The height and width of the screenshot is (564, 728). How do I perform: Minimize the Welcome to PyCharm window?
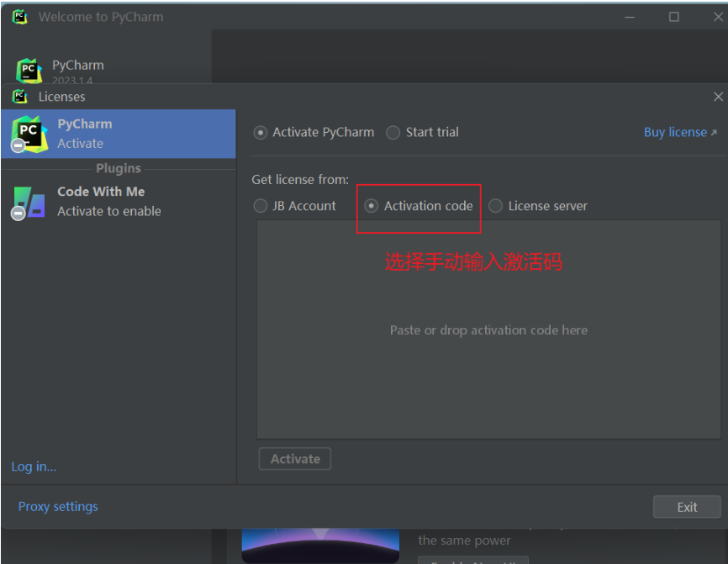(x=630, y=17)
